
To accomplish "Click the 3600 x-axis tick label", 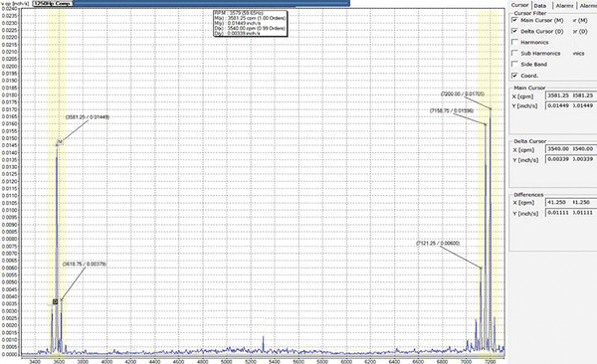I will pos(59,361).
